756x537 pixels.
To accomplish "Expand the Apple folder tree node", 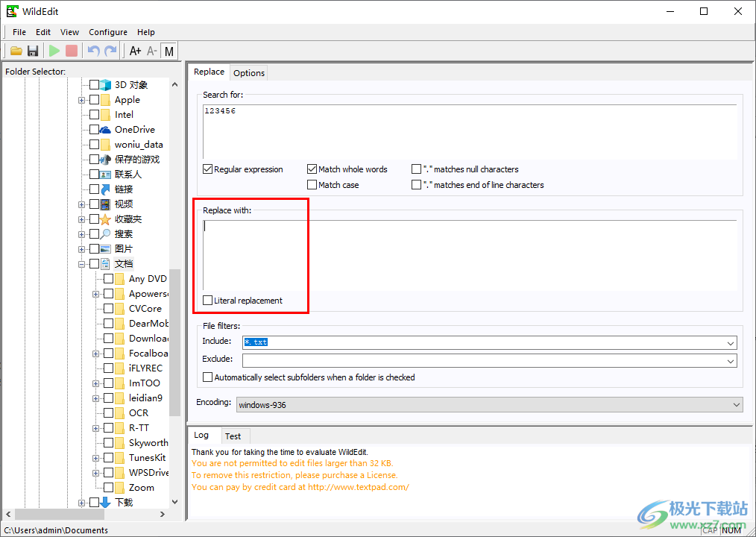I will (82, 100).
